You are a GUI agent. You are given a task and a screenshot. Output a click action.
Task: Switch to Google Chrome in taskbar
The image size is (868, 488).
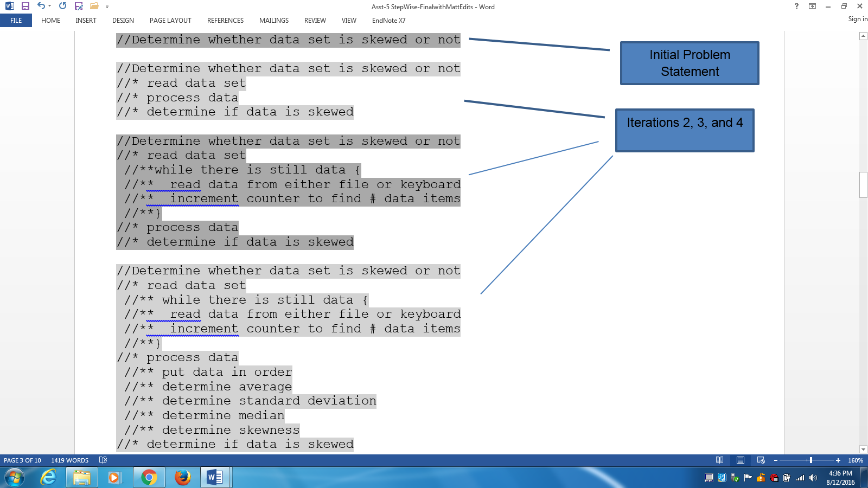(x=149, y=478)
